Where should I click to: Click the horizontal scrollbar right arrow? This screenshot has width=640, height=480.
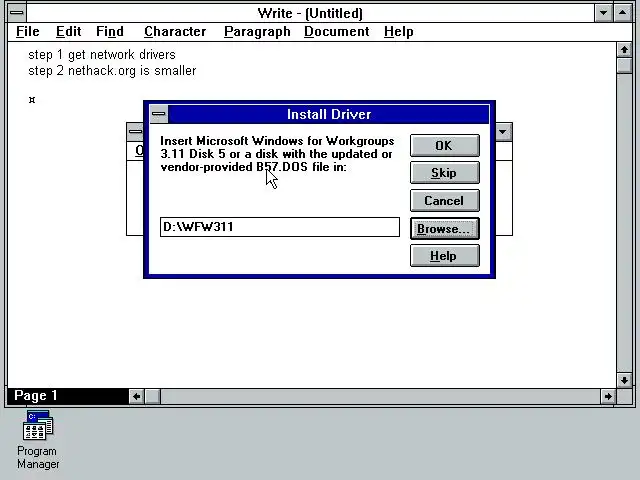click(x=608, y=396)
